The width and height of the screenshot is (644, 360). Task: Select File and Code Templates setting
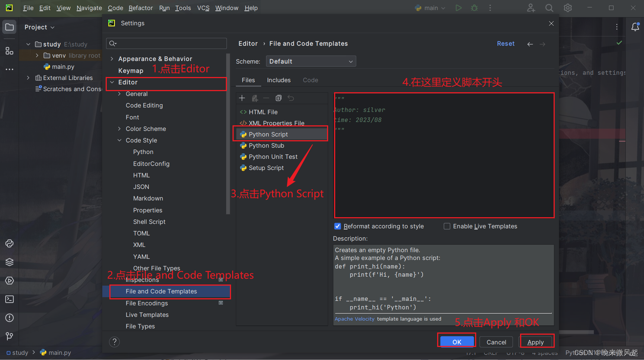[166, 292]
